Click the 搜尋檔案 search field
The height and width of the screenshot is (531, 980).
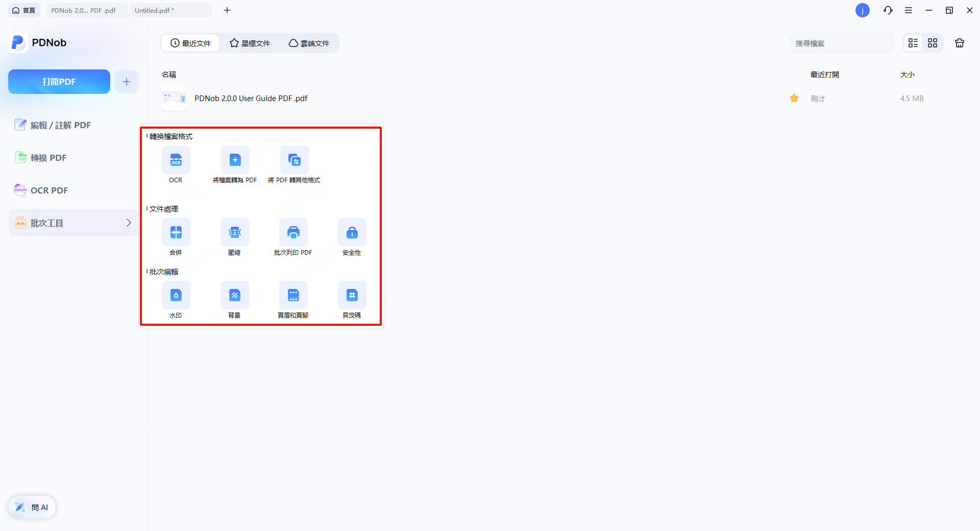coord(842,43)
